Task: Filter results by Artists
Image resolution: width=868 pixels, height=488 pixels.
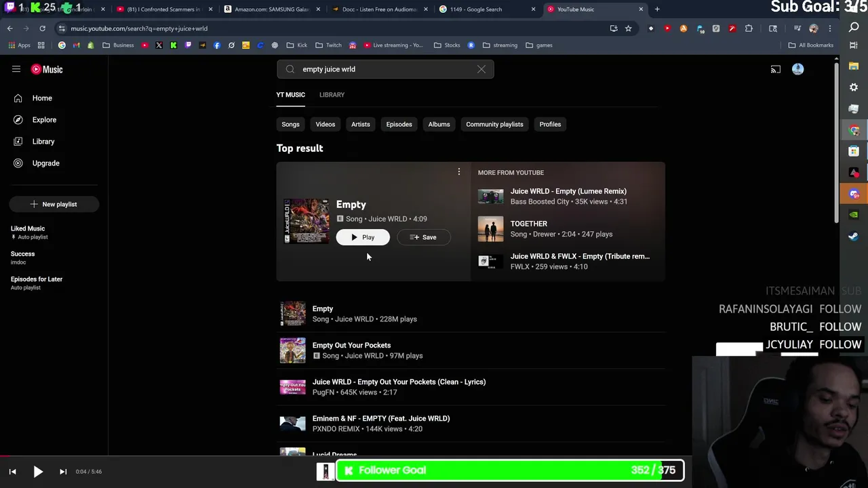Action: click(361, 124)
